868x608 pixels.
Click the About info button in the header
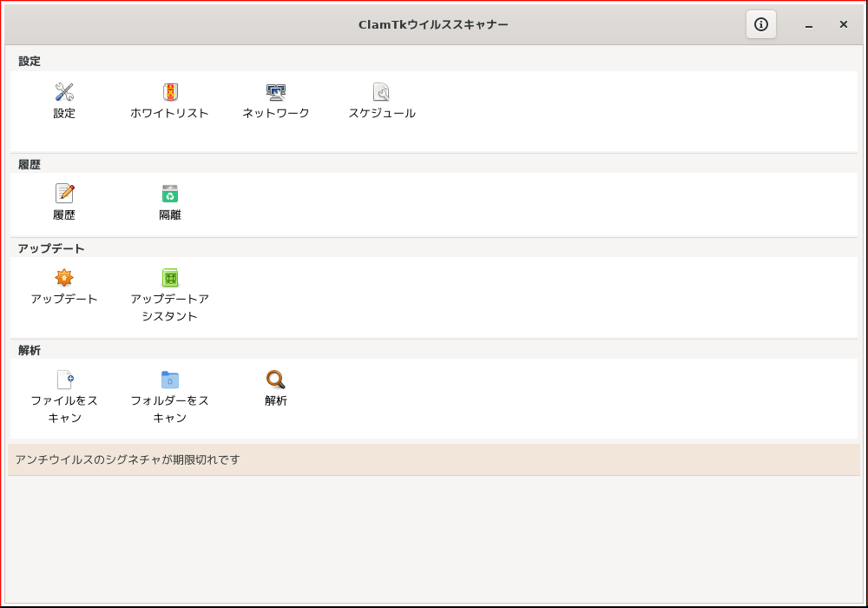[761, 24]
